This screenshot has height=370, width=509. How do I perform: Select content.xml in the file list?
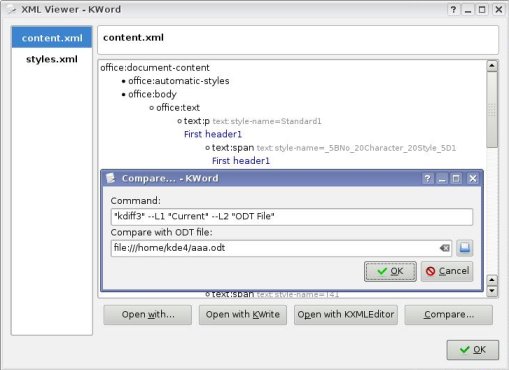pyautogui.click(x=52, y=38)
